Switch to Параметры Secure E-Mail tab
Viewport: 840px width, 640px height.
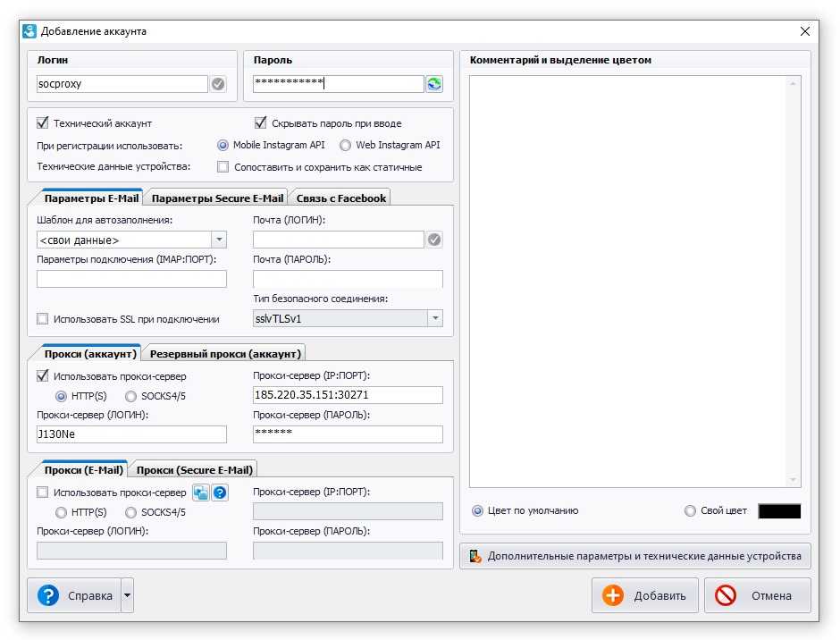pos(217,198)
